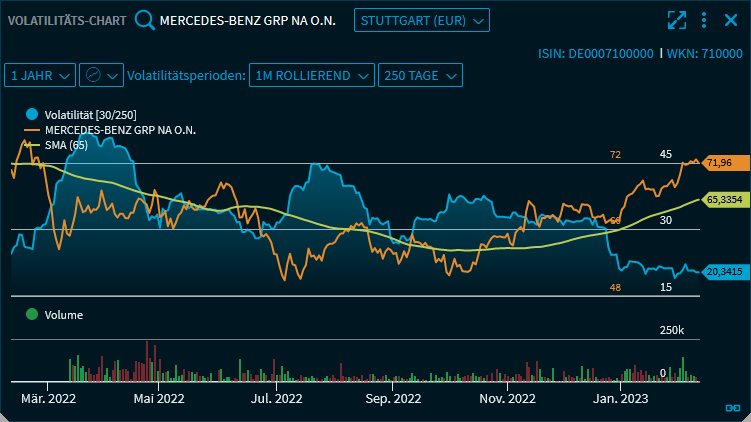Toggle the Volatilität [30/250] legend dot
The width and height of the screenshot is (751, 422).
[x=32, y=115]
